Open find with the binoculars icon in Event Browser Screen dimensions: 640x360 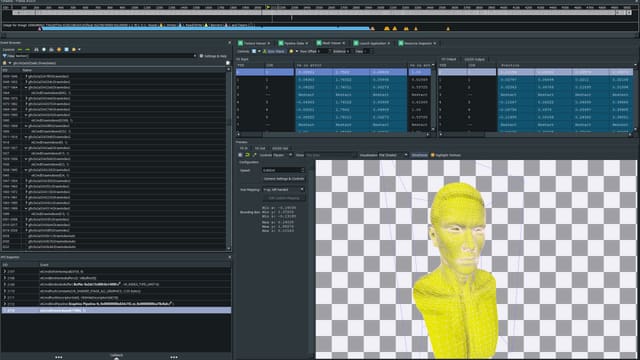click(36, 49)
